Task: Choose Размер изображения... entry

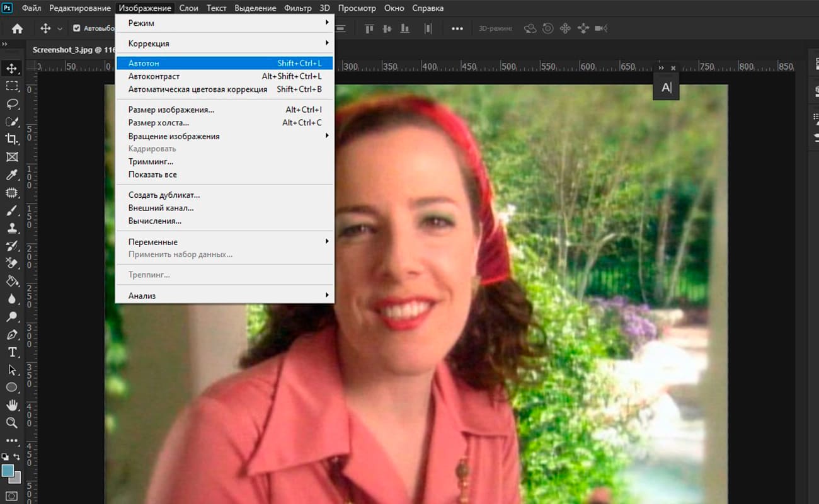Action: point(225,110)
